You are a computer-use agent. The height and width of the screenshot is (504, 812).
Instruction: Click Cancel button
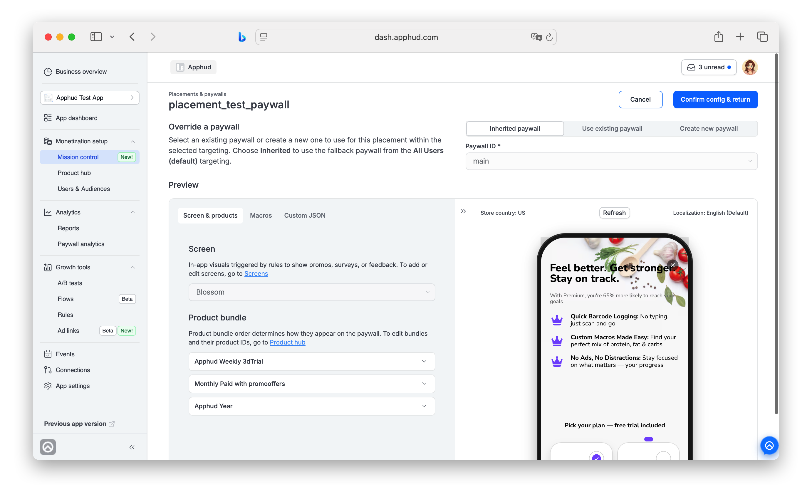click(x=640, y=100)
